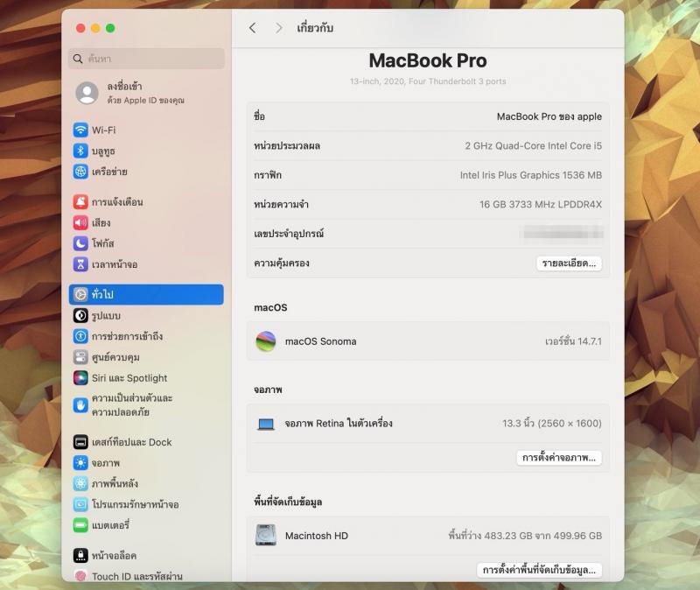
Task: Click the "จอภาพ Retina ในตัวเครื่อง" label
Action: (x=339, y=424)
